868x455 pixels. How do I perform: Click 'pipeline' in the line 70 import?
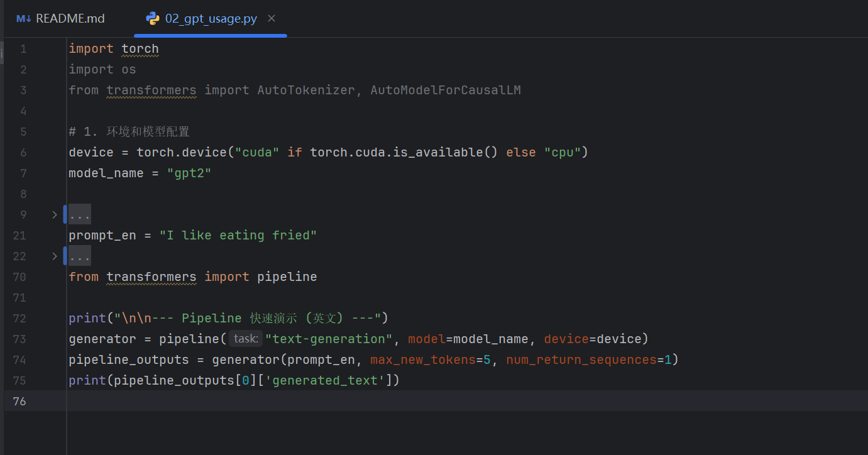click(x=287, y=277)
